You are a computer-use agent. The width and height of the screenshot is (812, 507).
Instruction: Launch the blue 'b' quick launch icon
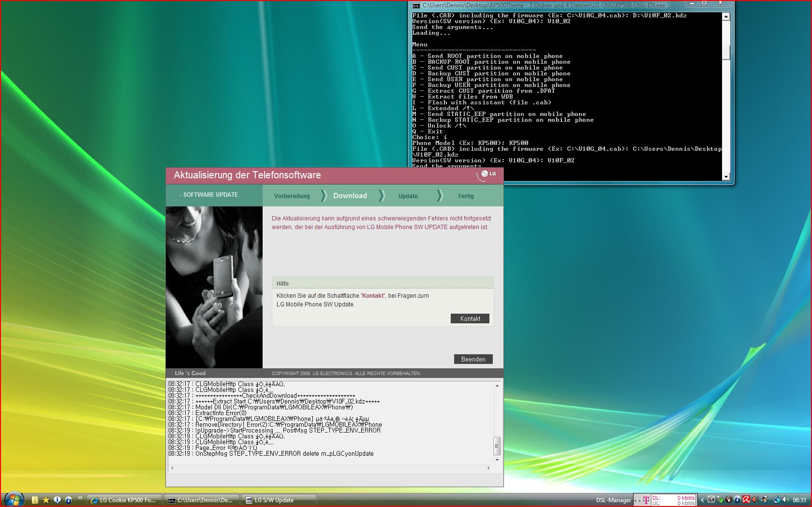pos(68,500)
